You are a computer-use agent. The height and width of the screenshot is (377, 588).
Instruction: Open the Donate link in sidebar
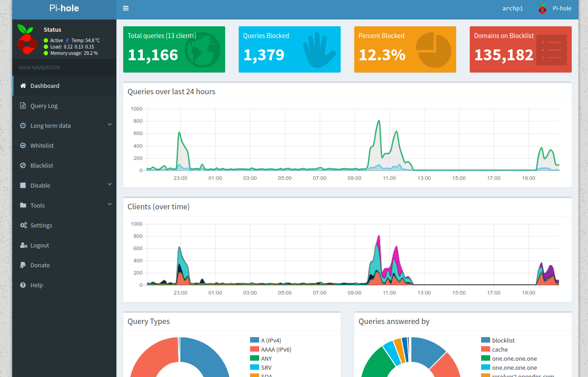[x=64, y=265]
